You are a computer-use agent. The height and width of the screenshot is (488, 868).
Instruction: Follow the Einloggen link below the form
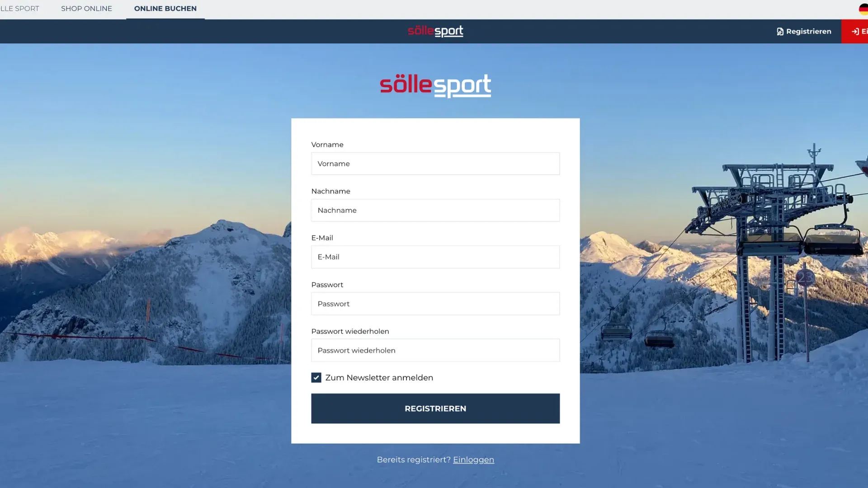(473, 460)
